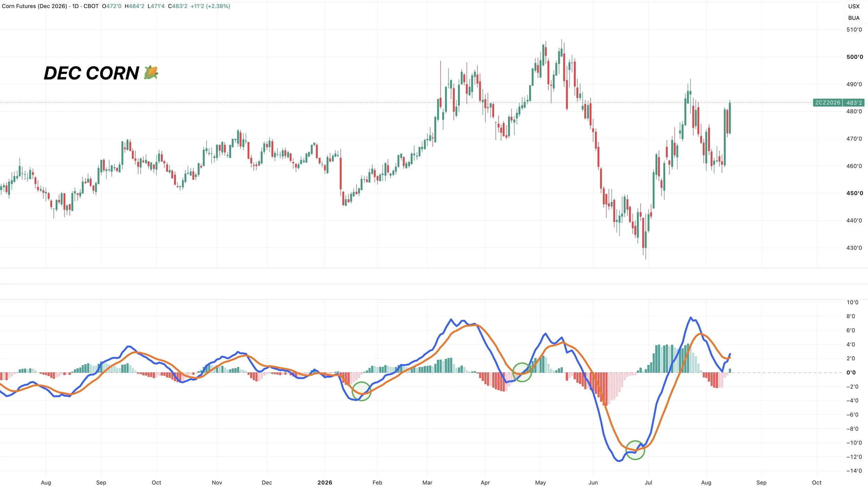Click the −12'0 indicator axis label

[x=854, y=457]
